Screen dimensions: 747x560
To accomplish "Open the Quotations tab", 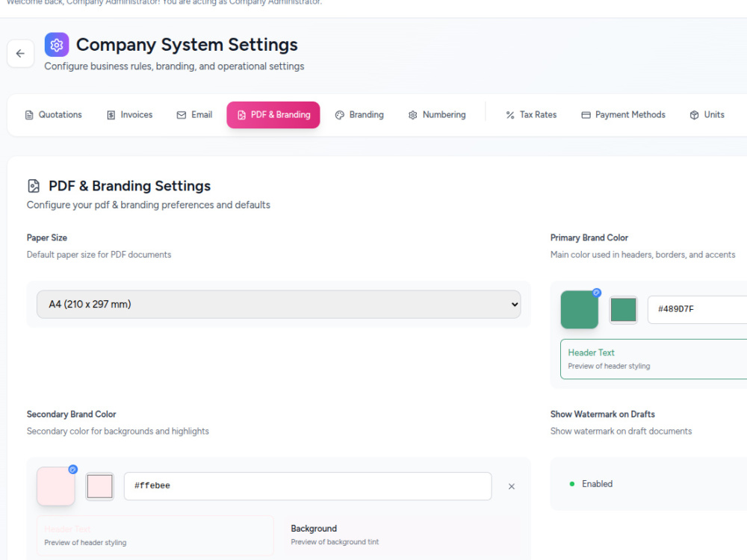I will 53,115.
